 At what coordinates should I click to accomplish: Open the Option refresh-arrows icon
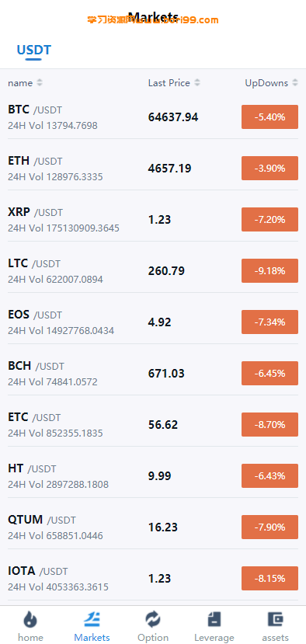tap(153, 619)
